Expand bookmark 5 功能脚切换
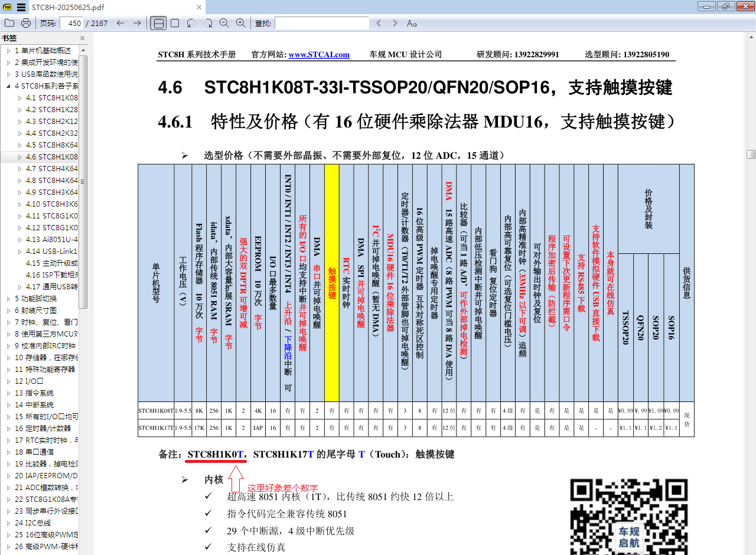756x555 pixels. 8,299
